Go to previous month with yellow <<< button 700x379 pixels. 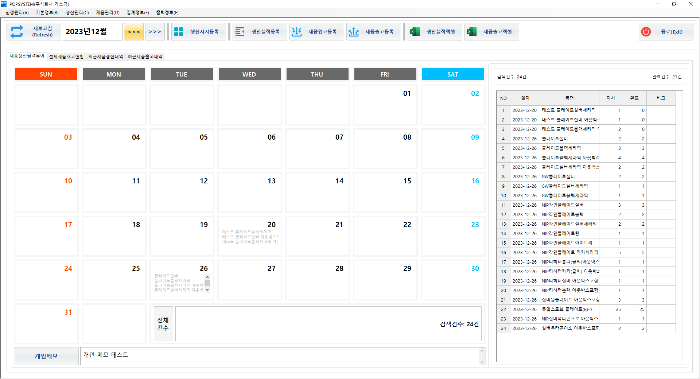134,32
